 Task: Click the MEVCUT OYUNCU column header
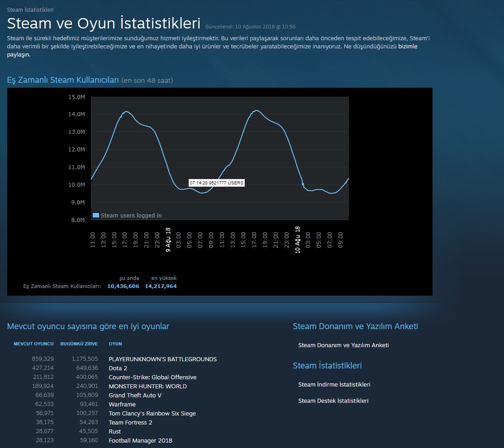coord(33,344)
